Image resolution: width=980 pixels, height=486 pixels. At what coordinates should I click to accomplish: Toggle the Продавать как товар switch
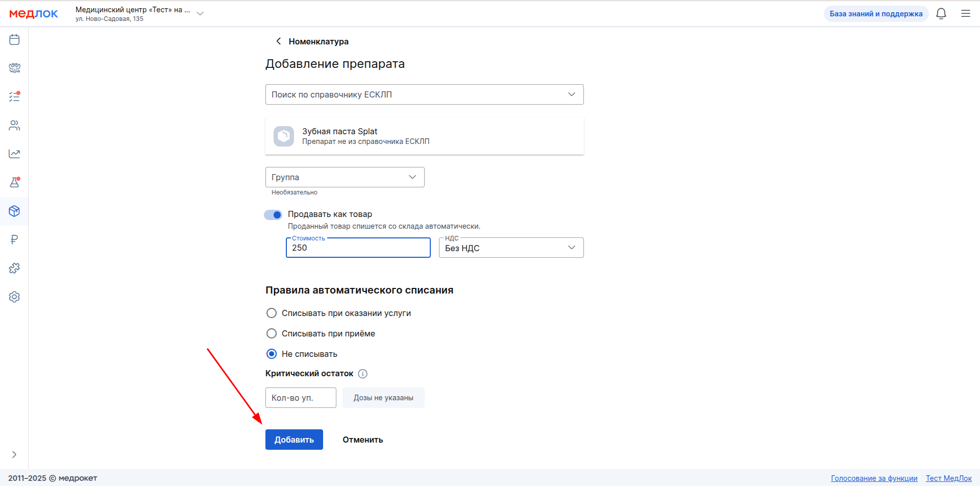coord(273,214)
